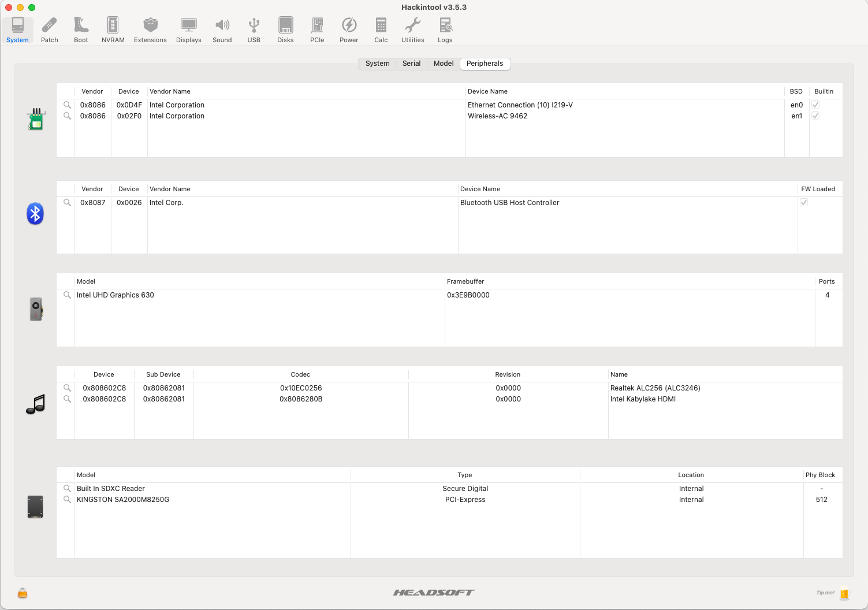The image size is (868, 610).
Task: Open the Patch tool
Action: tap(50, 30)
